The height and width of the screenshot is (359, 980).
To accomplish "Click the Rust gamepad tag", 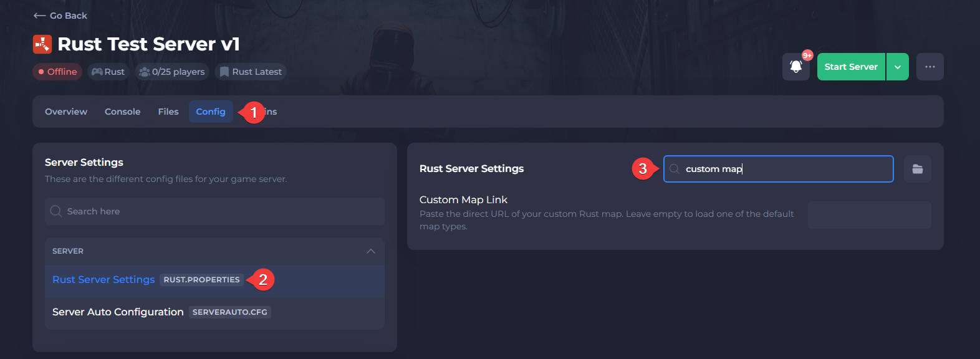I will pos(108,72).
